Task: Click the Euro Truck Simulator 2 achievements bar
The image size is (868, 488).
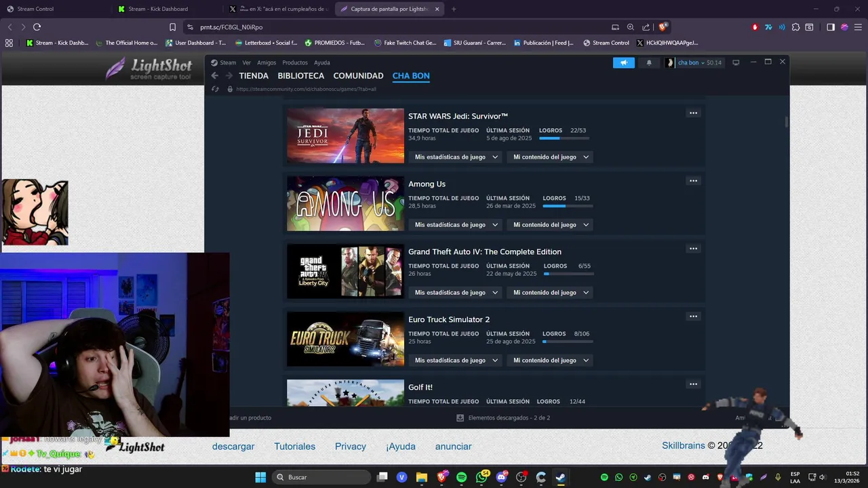Action: [x=568, y=342]
